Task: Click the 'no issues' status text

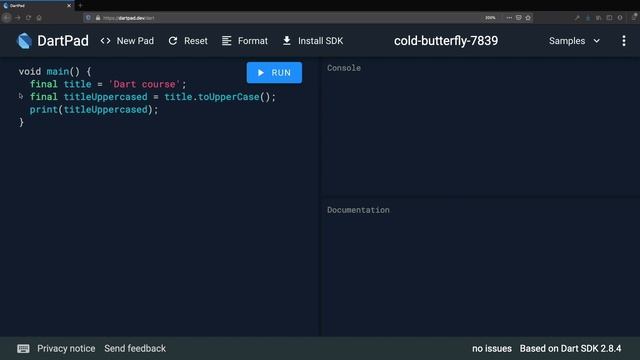Action: [x=492, y=349]
